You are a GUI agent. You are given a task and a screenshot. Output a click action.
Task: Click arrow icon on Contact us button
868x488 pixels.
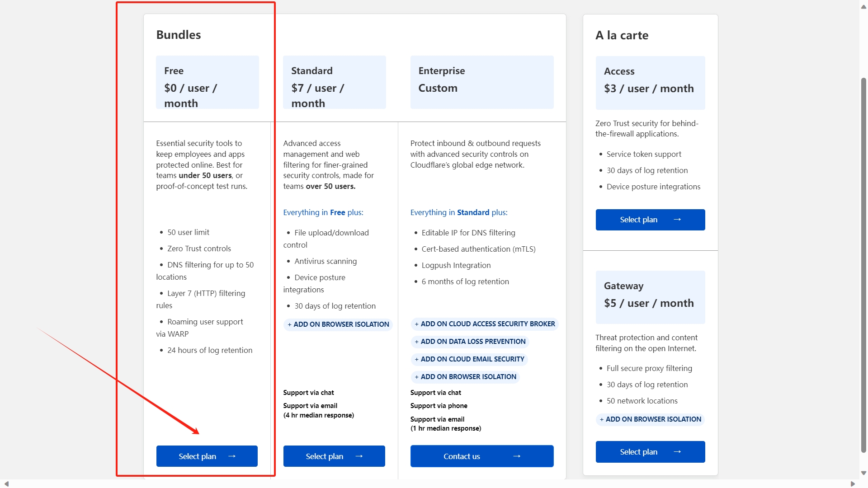[x=517, y=456]
